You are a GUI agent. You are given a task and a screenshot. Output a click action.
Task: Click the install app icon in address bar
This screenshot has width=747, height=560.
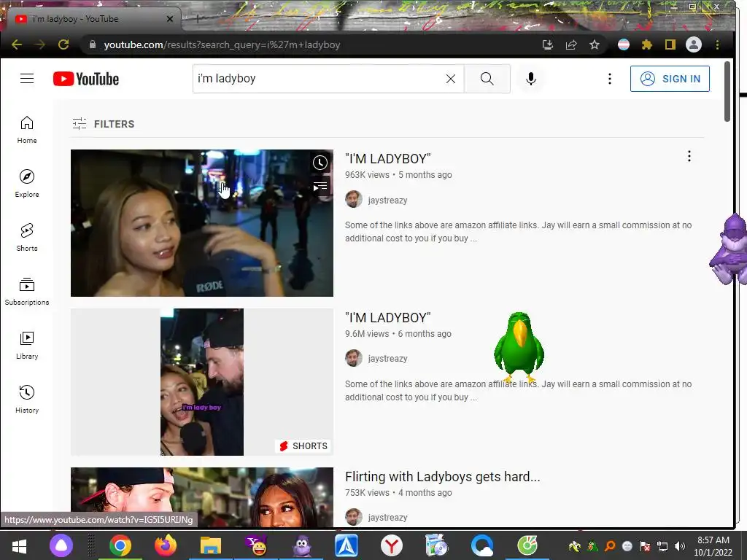[x=548, y=44]
